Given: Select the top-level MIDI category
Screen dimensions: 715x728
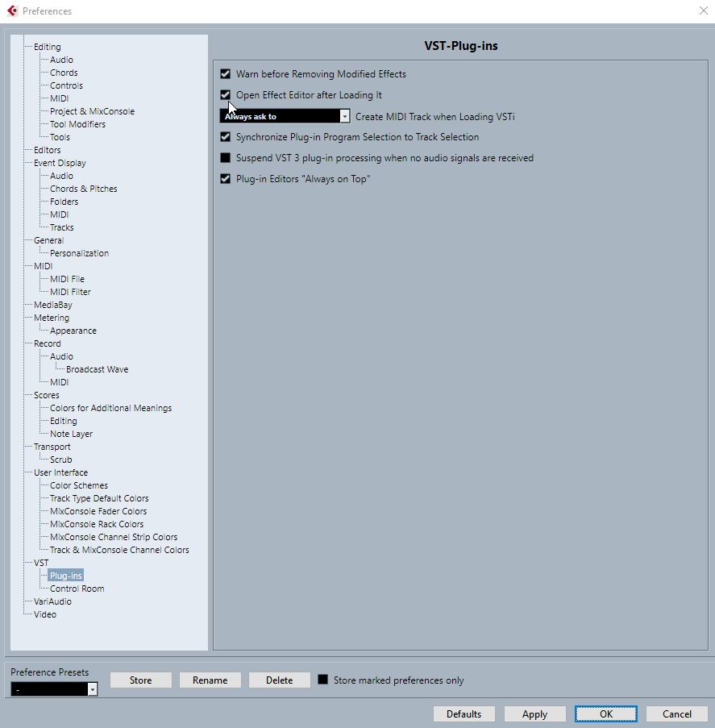Looking at the screenshot, I should (43, 266).
